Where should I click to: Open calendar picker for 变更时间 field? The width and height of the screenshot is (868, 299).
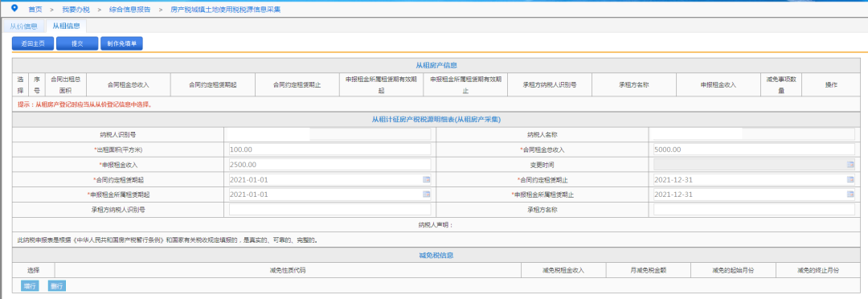coord(850,165)
